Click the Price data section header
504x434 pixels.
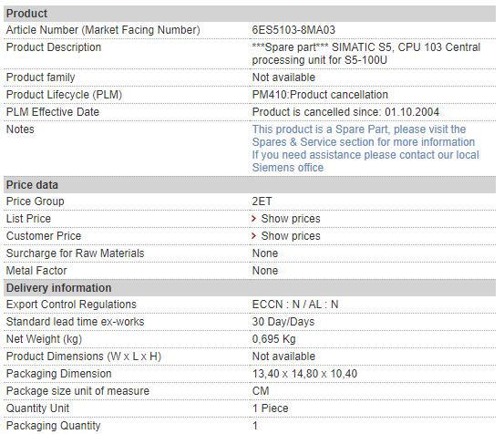pyautogui.click(x=250, y=185)
